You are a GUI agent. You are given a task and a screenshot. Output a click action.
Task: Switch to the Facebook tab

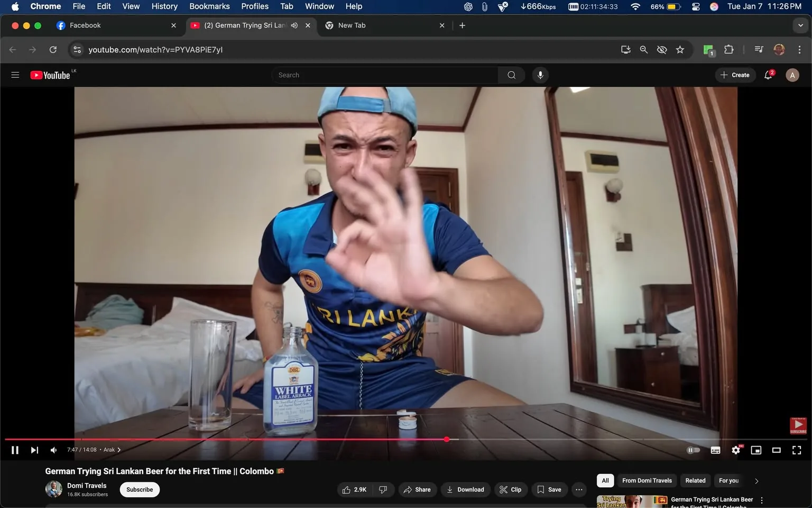[106, 25]
